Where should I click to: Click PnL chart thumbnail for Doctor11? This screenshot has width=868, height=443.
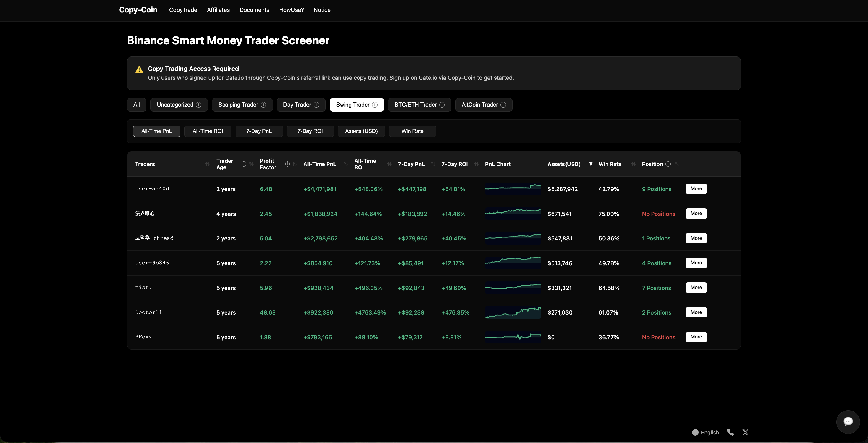(x=513, y=312)
